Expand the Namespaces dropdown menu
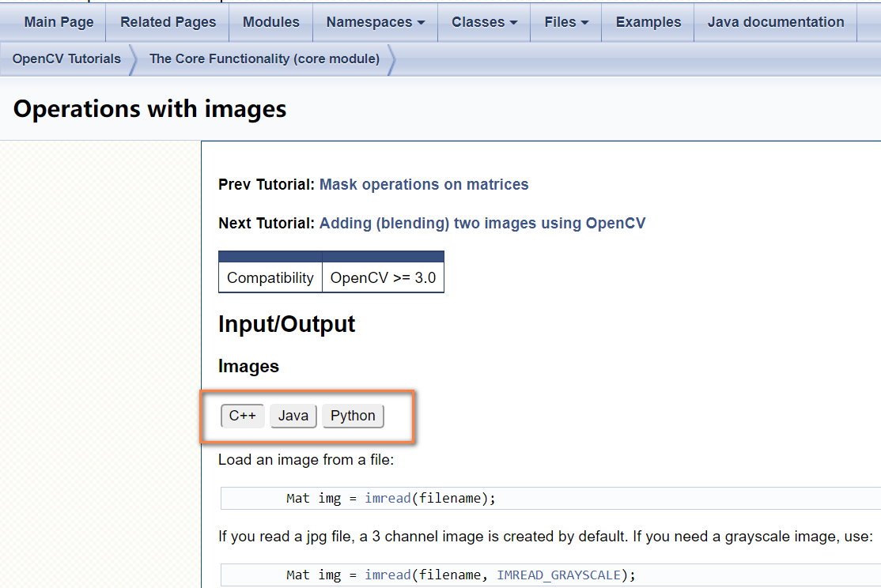 (376, 22)
